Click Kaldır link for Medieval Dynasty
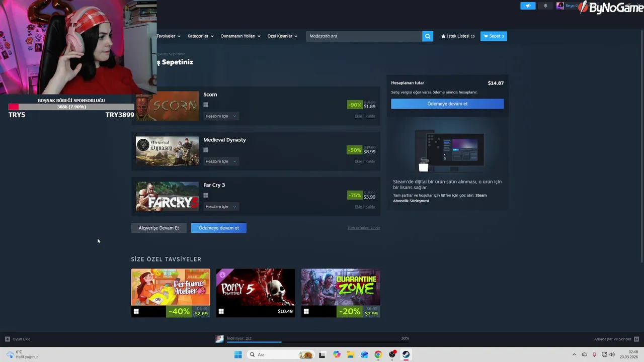The height and width of the screenshot is (362, 644). click(x=370, y=161)
